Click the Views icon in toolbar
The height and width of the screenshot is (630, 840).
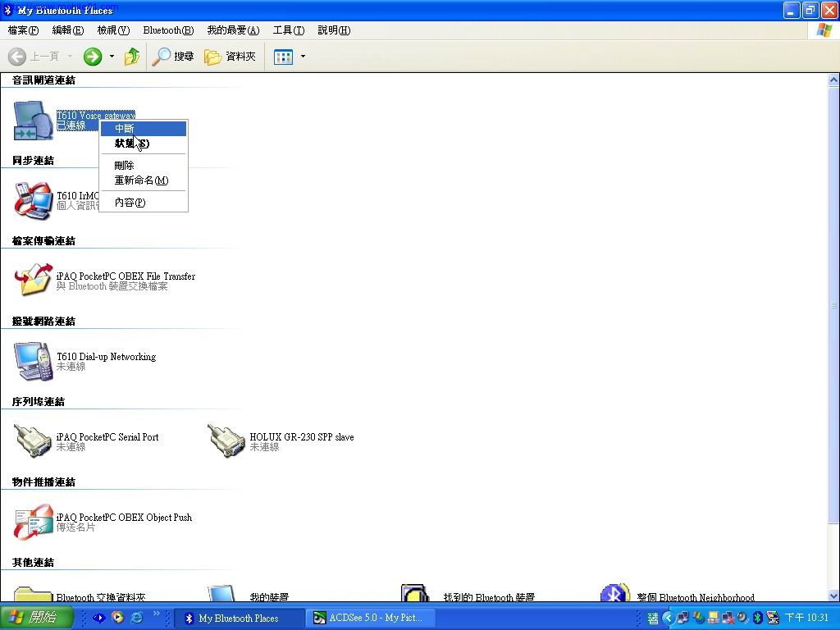pos(283,57)
